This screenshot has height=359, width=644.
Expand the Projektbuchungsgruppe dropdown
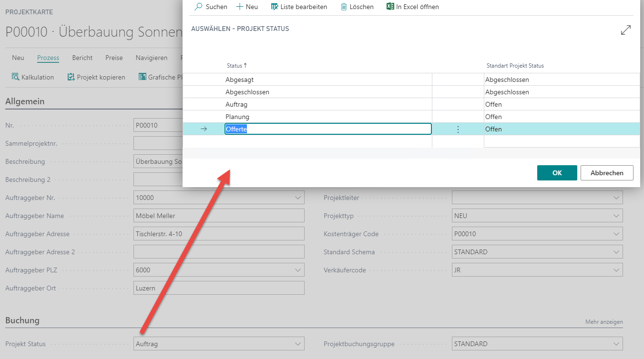pyautogui.click(x=617, y=344)
